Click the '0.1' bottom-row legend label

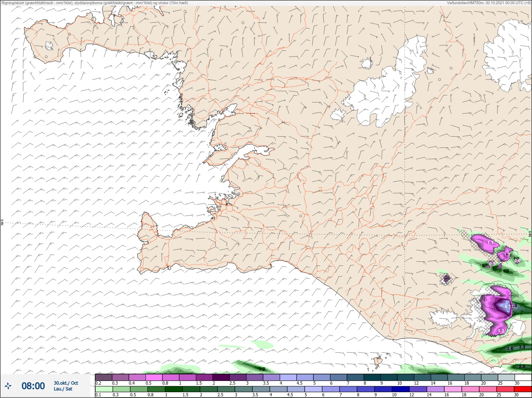click(98, 395)
